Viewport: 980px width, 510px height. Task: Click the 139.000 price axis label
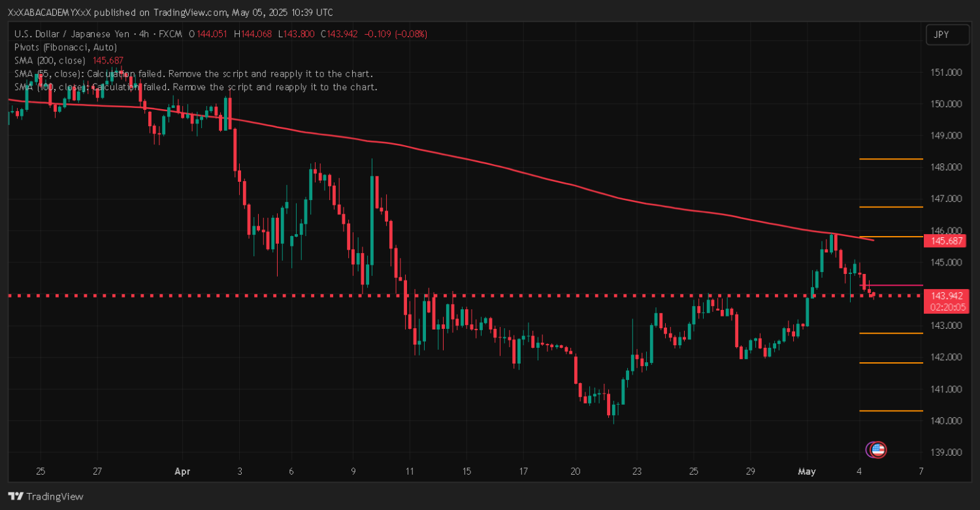point(946,452)
